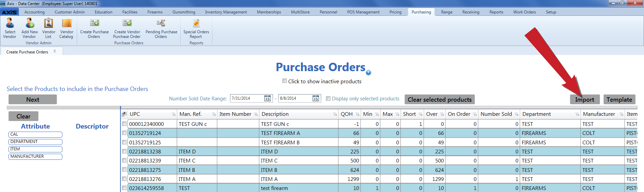Open Select Vendor tool
This screenshot has height=192, width=644.
[10, 28]
